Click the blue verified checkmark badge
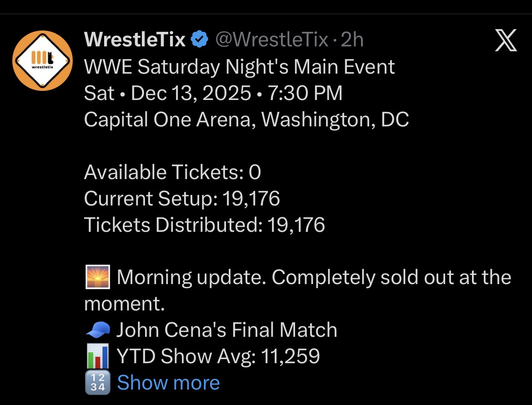The height and width of the screenshot is (405, 532). pyautogui.click(x=199, y=40)
